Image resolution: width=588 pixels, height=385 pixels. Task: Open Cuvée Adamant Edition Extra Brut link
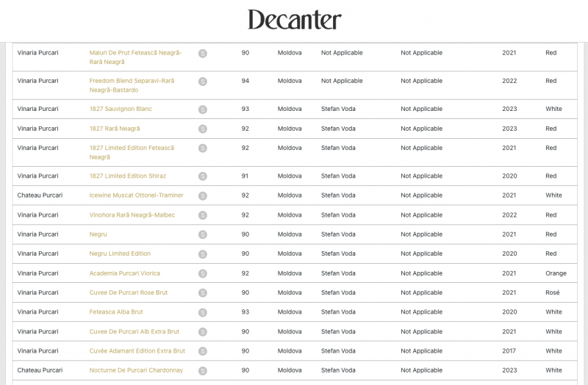click(x=137, y=351)
